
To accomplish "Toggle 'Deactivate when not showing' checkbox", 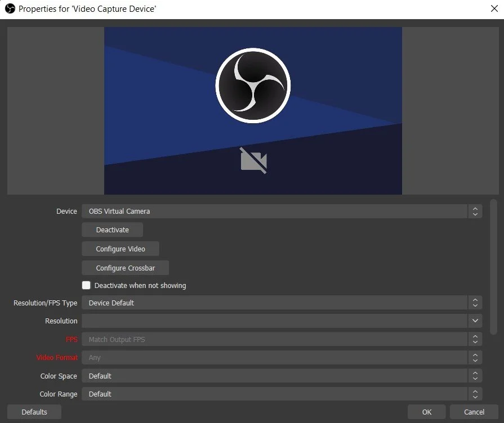I will pos(86,285).
